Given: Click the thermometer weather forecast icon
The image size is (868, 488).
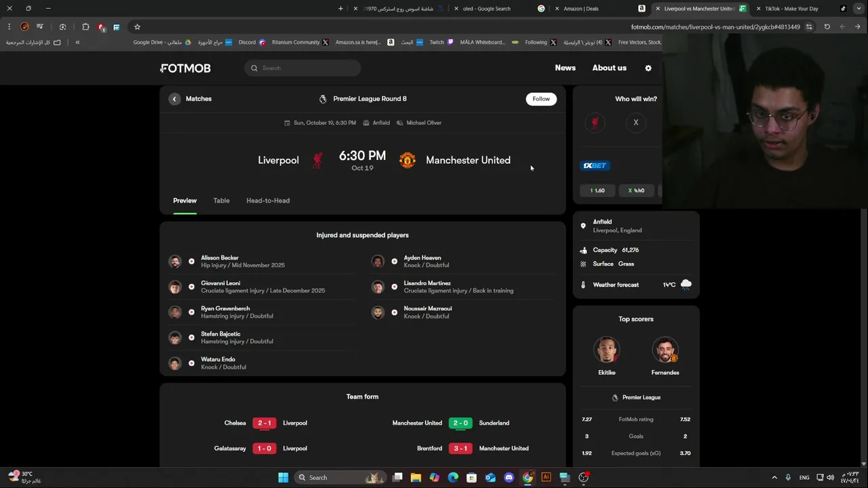Looking at the screenshot, I should click(583, 285).
